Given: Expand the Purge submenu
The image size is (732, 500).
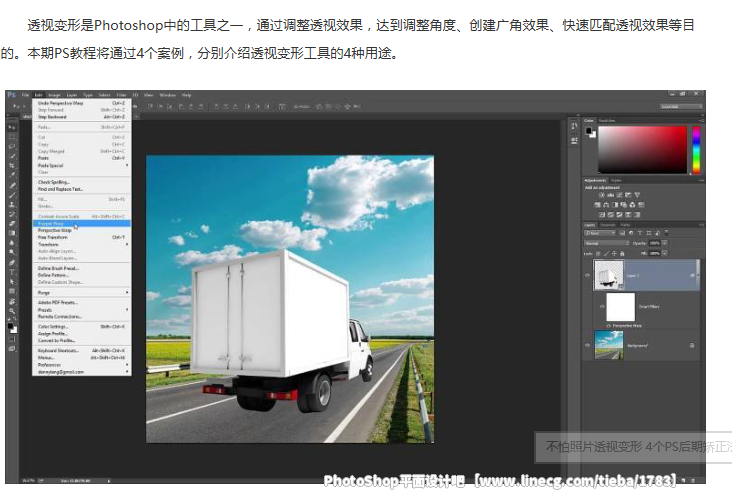Looking at the screenshot, I should (82, 293).
